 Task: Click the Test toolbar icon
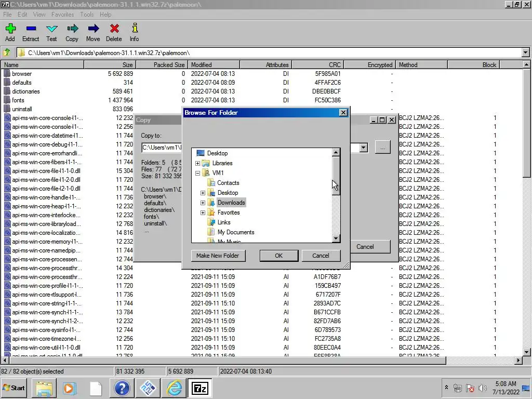point(51,29)
